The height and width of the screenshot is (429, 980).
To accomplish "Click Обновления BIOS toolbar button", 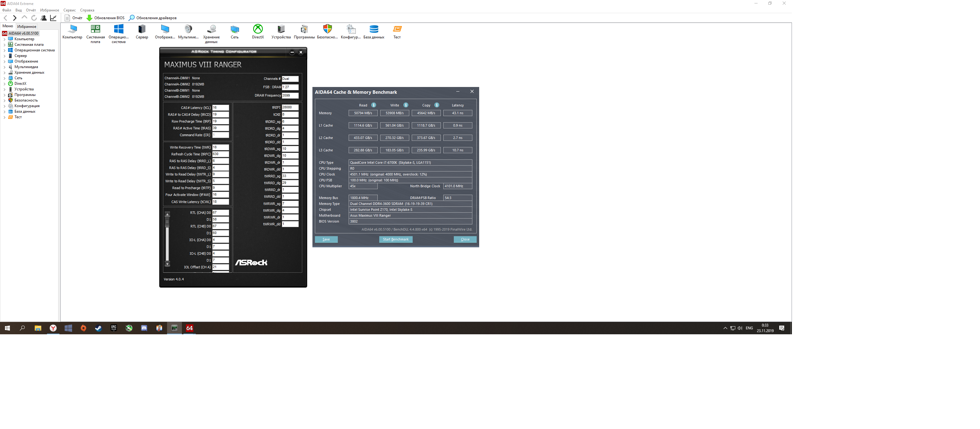I will pos(105,18).
